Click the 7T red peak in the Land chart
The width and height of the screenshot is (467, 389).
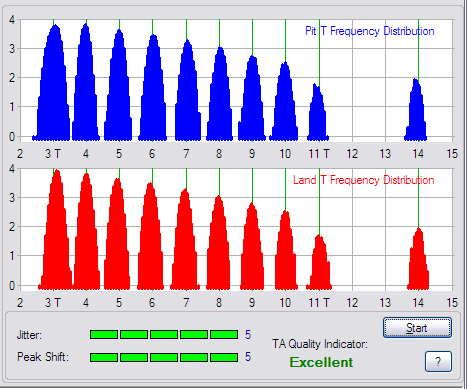[185, 239]
